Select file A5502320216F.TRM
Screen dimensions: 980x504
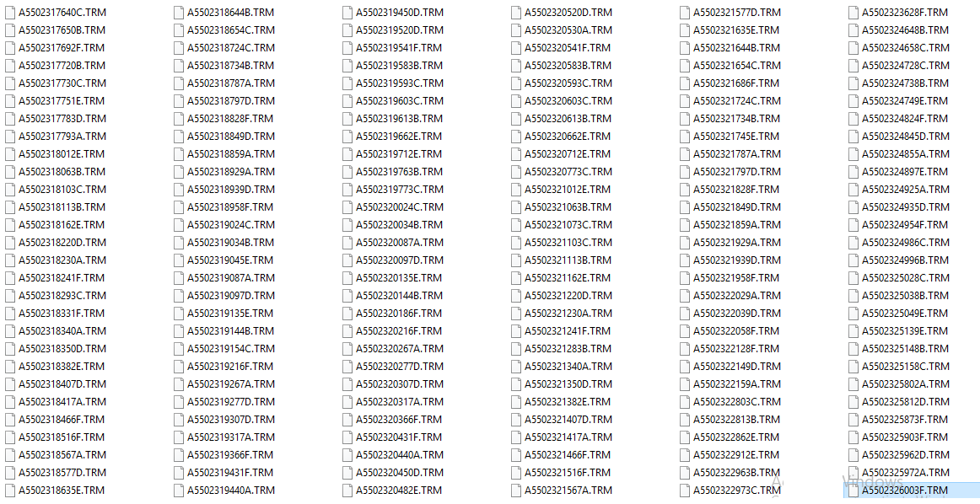click(399, 331)
